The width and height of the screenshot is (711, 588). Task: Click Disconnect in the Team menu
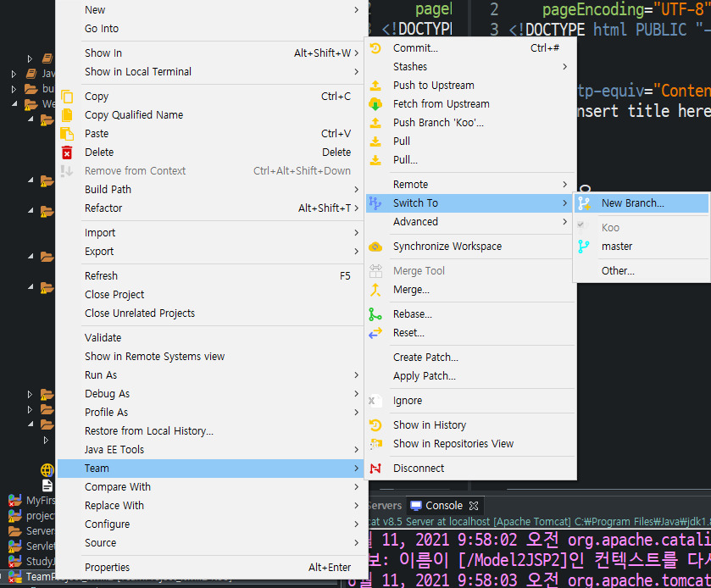click(417, 467)
